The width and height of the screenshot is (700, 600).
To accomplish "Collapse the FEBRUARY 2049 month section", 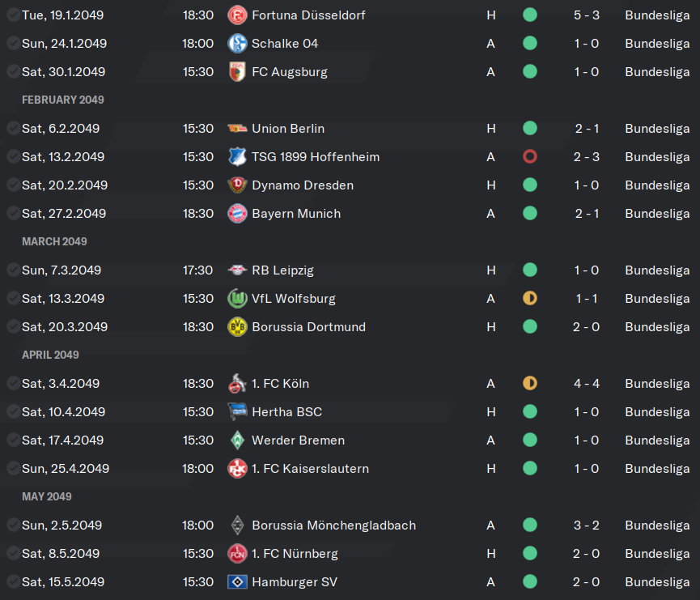I will [63, 100].
